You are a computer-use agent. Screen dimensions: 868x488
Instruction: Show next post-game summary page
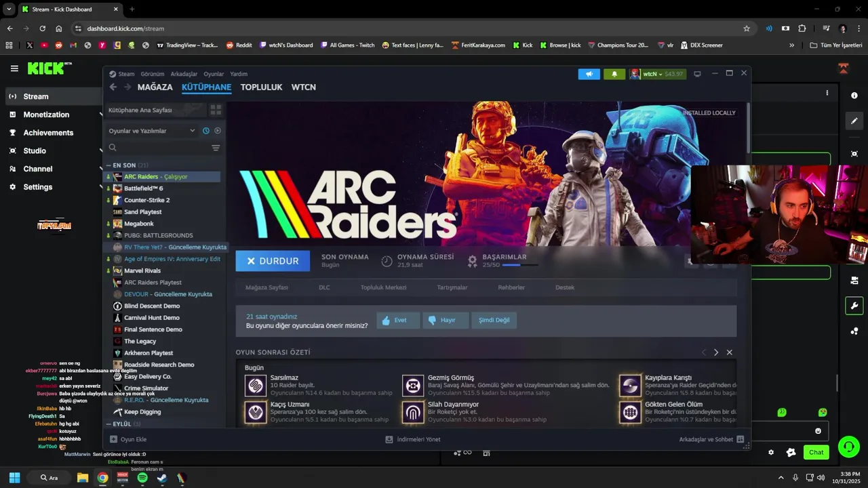(716, 352)
